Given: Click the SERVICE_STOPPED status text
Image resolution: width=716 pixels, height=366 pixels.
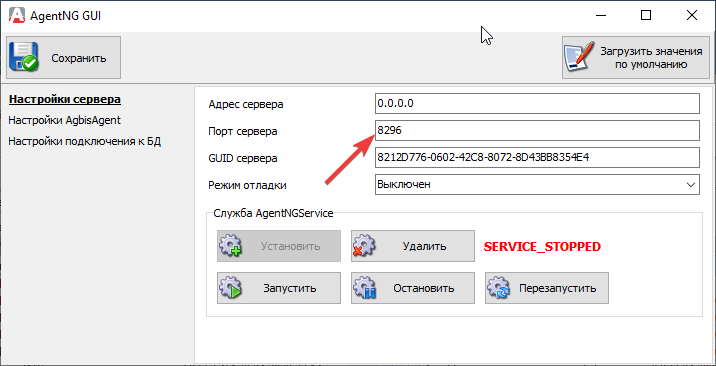Looking at the screenshot, I should point(542,247).
